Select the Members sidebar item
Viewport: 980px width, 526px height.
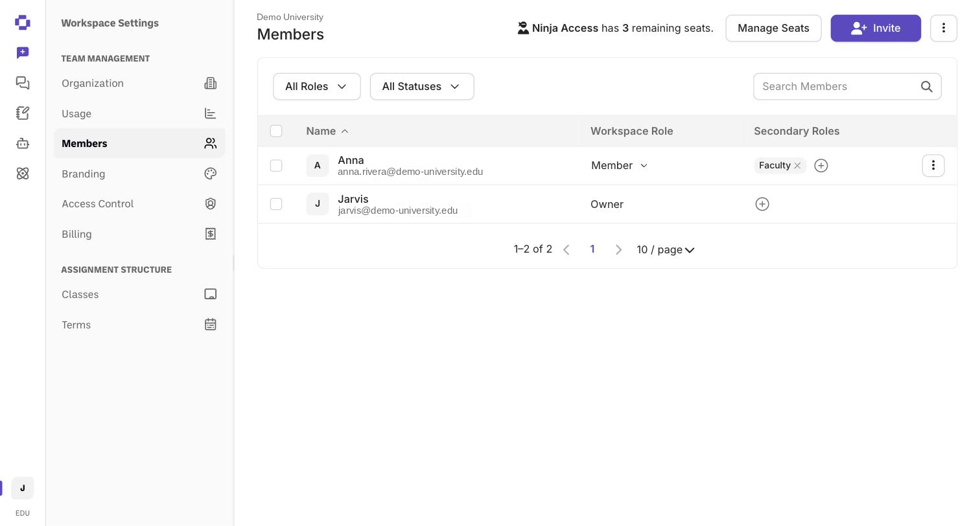coord(139,143)
